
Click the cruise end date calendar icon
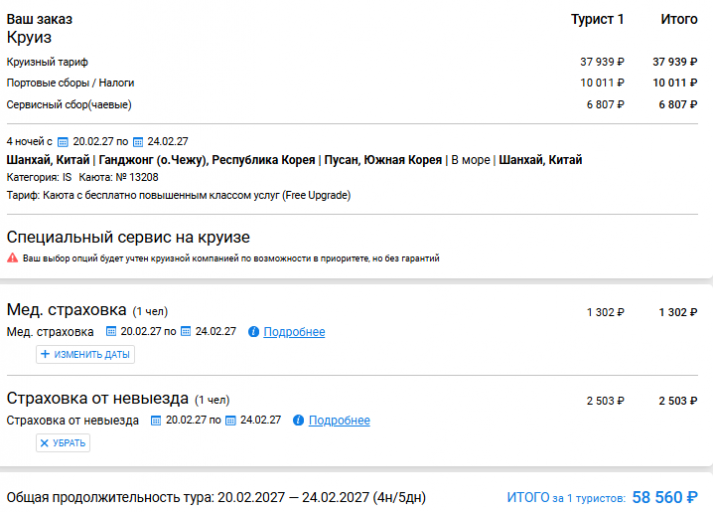click(x=138, y=142)
